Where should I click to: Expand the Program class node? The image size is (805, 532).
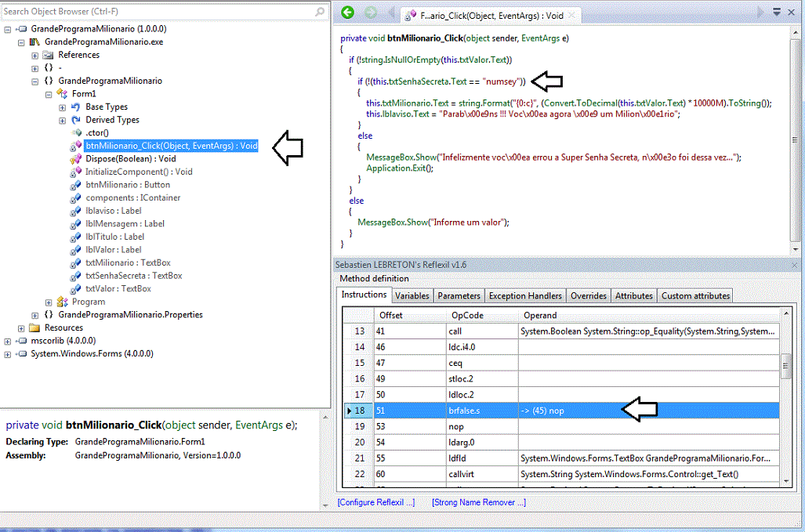49,302
